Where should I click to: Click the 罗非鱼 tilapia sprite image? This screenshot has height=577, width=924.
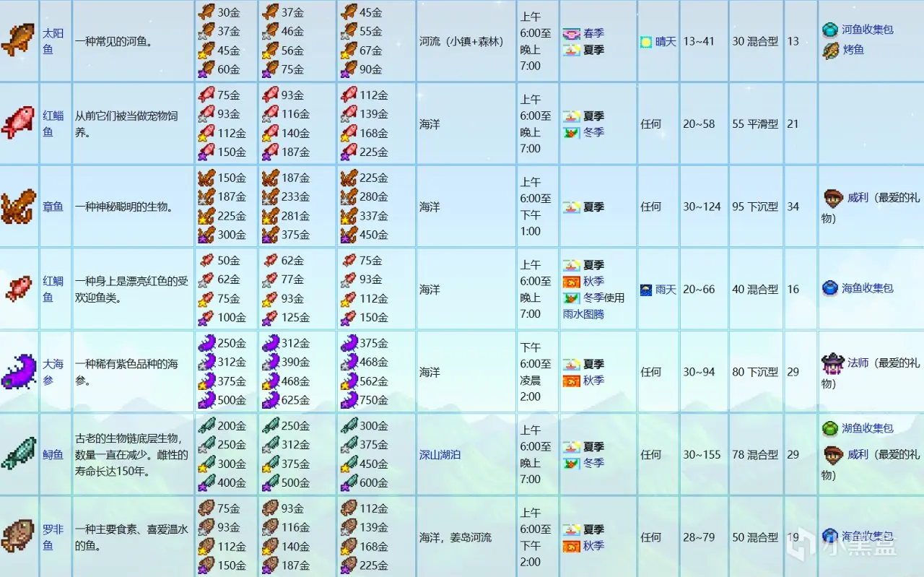point(18,537)
